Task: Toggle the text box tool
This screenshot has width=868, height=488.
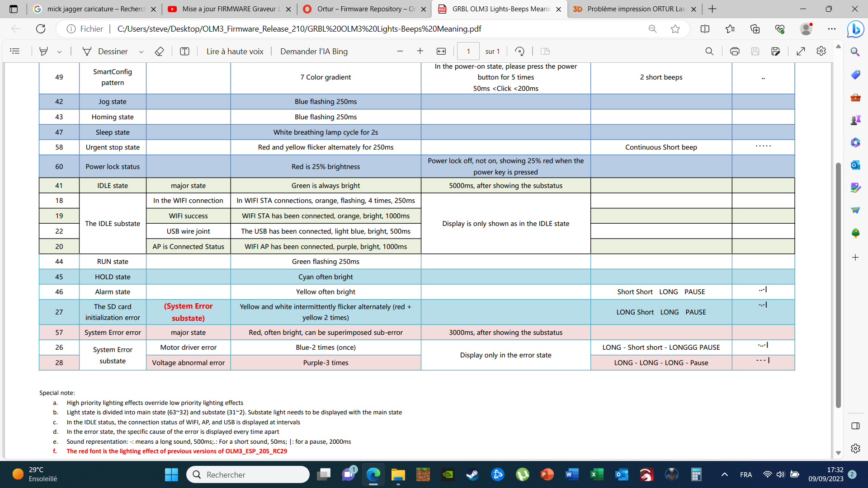Action: point(184,51)
